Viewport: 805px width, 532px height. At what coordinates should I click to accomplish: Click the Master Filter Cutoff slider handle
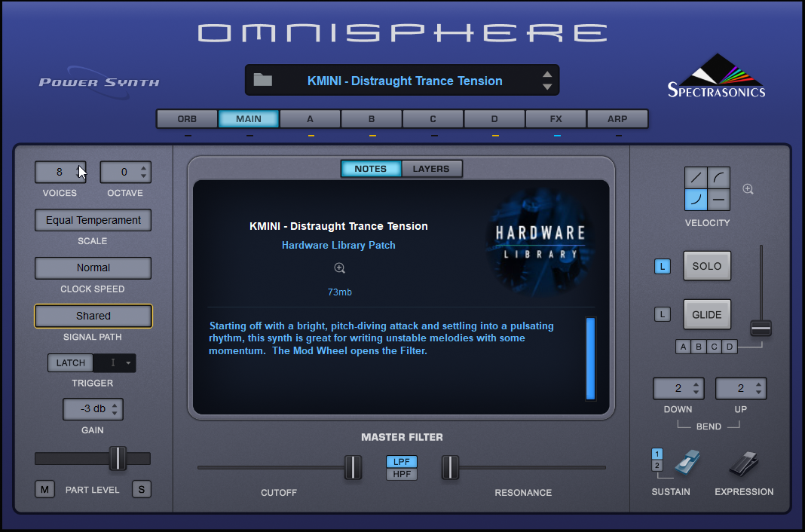[353, 467]
